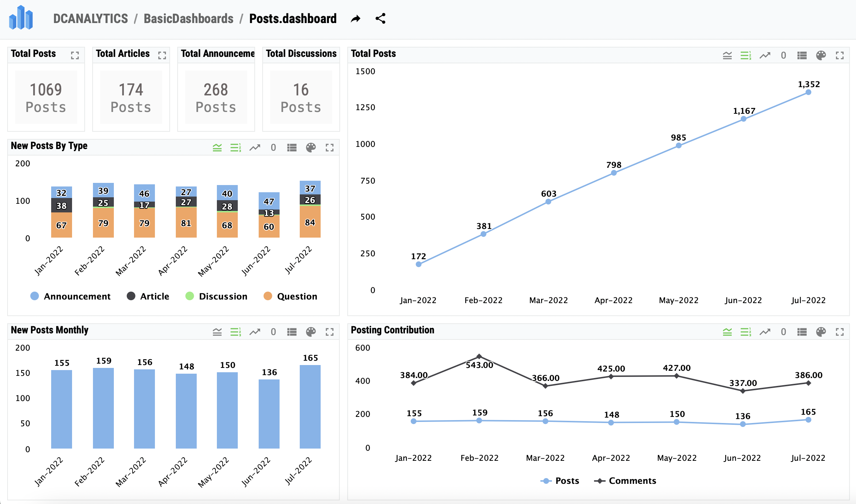Toggle the area-chart icon on Posting Contribution
This screenshot has width=856, height=504.
[x=727, y=332]
